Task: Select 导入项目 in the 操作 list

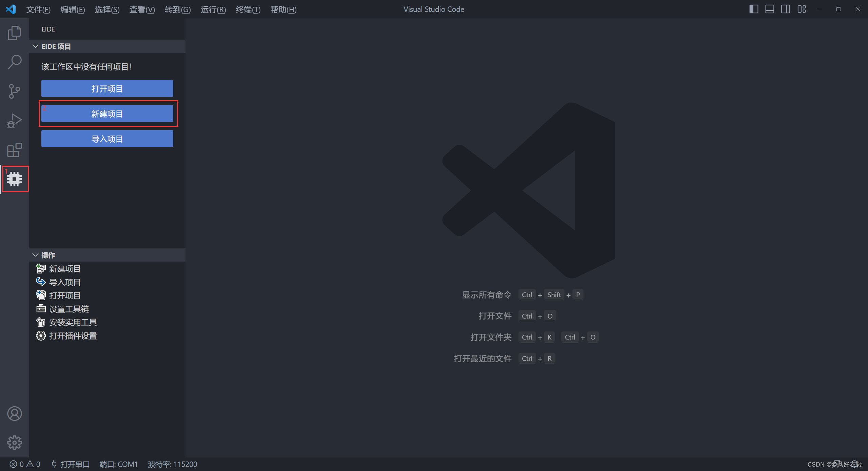Action: tap(65, 282)
